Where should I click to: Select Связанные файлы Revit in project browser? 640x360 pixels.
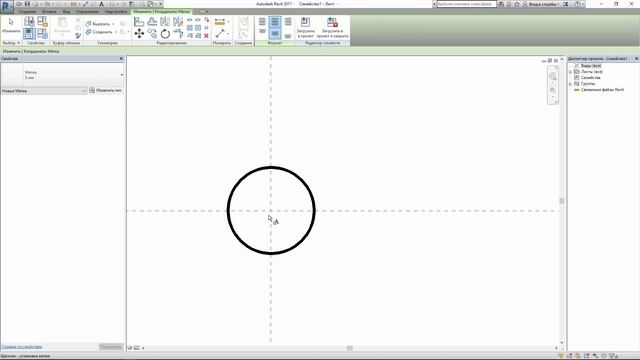[x=602, y=89]
